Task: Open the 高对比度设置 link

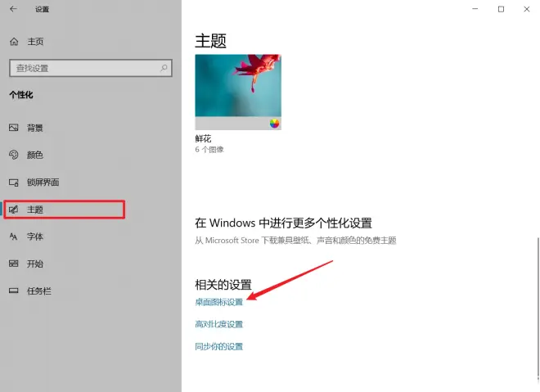Action: tap(219, 324)
